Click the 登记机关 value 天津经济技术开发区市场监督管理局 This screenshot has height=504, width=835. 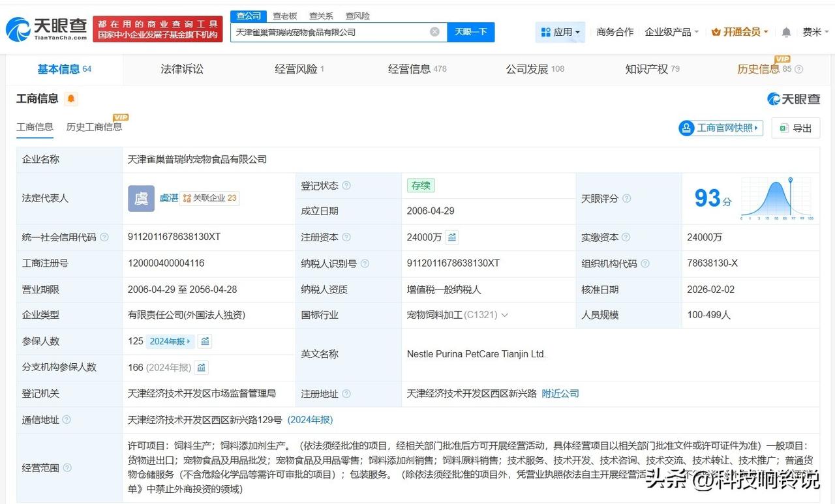coord(202,394)
